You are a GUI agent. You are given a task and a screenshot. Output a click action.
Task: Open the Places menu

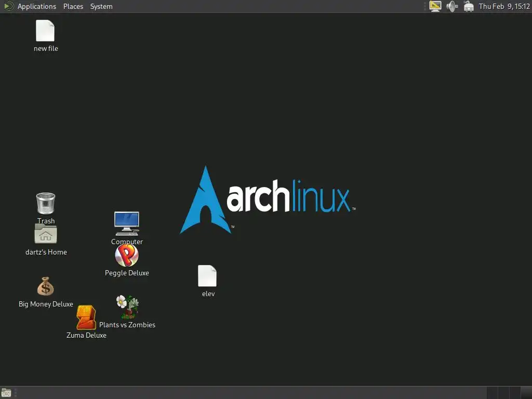pyautogui.click(x=73, y=6)
